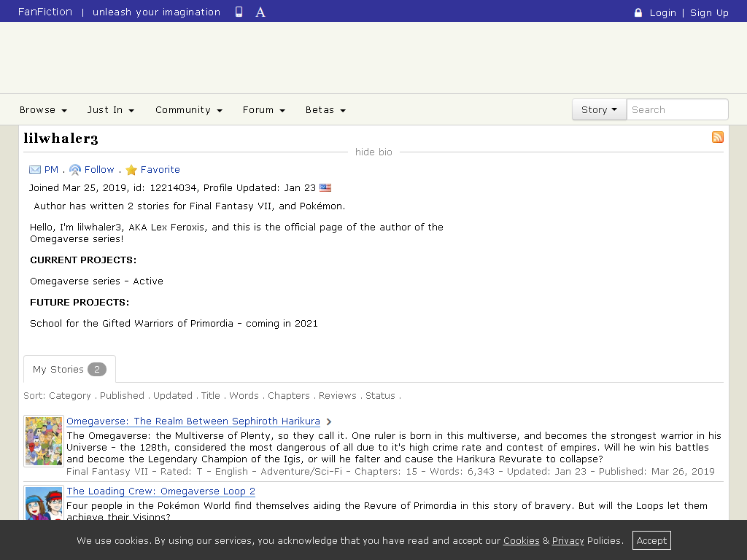Click the font size A icon

click(260, 12)
